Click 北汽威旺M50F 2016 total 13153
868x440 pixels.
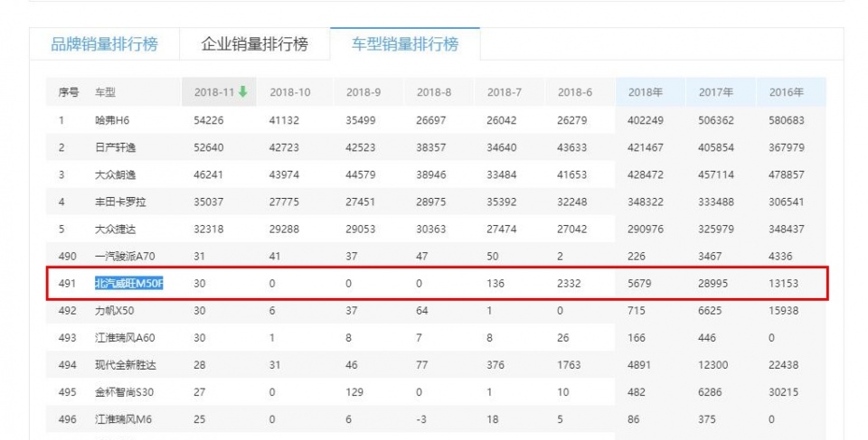tap(783, 284)
